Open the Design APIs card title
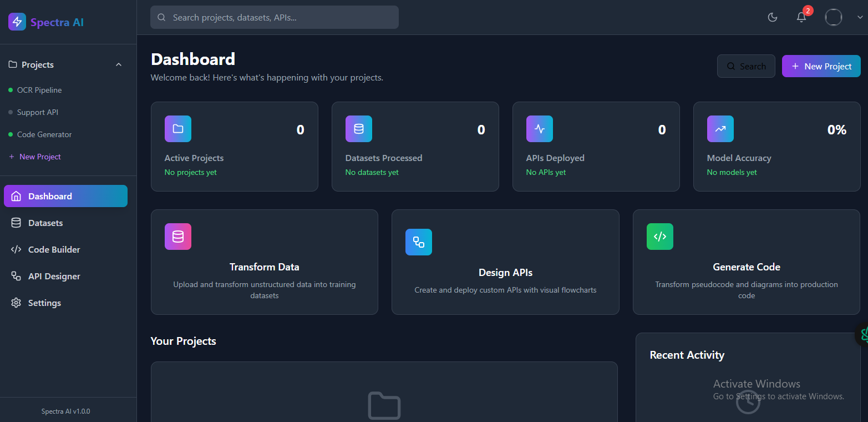 [x=506, y=273]
